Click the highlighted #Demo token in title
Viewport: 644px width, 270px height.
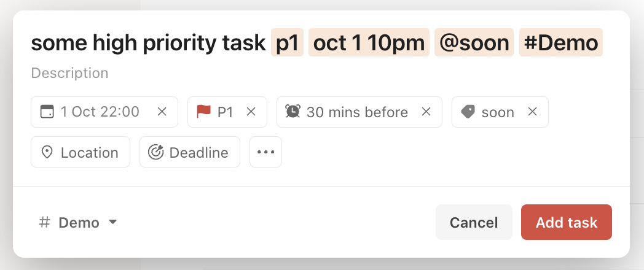pos(561,43)
